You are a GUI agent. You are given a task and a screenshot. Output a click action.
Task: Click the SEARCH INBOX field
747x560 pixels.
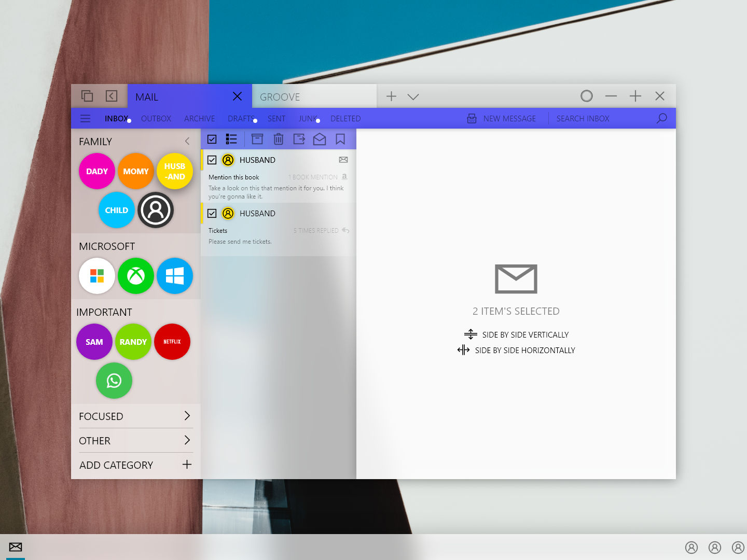[x=583, y=118]
